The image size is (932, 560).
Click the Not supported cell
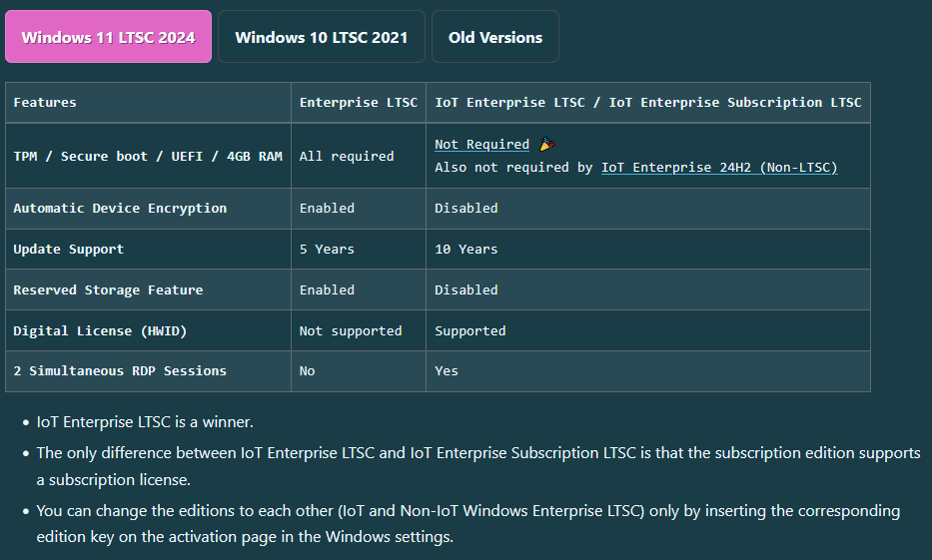359,330
